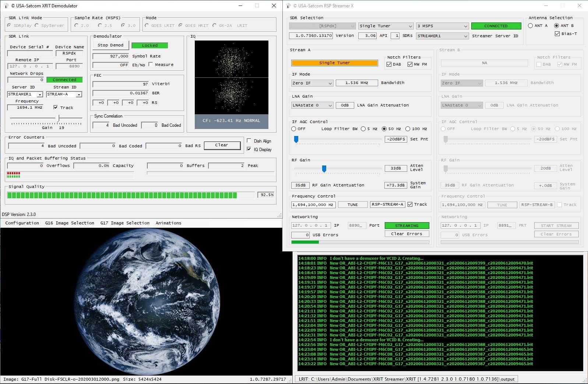588x384 pixels.
Task: Click the Remote IP 127.0.0.1 field in Demodulator
Action: pos(30,66)
